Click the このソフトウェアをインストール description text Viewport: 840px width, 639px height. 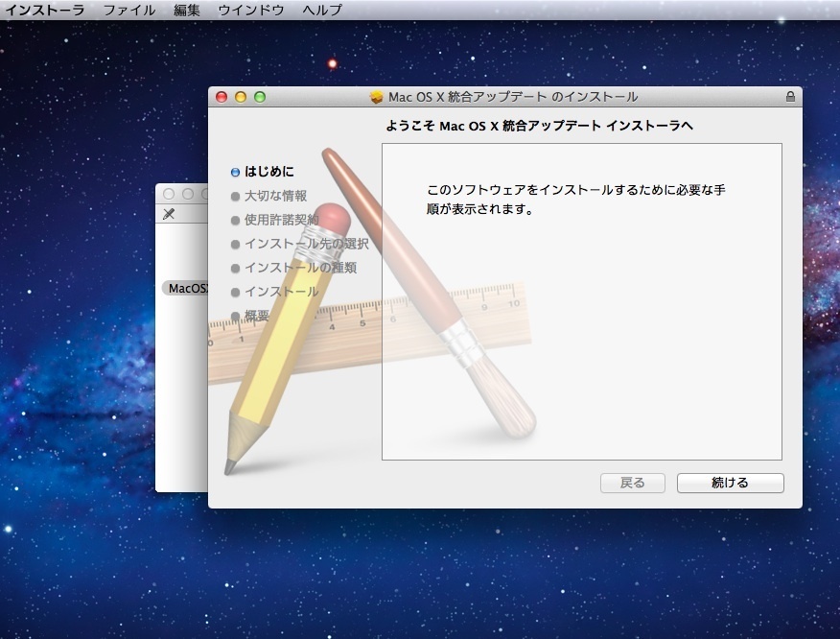(x=576, y=199)
